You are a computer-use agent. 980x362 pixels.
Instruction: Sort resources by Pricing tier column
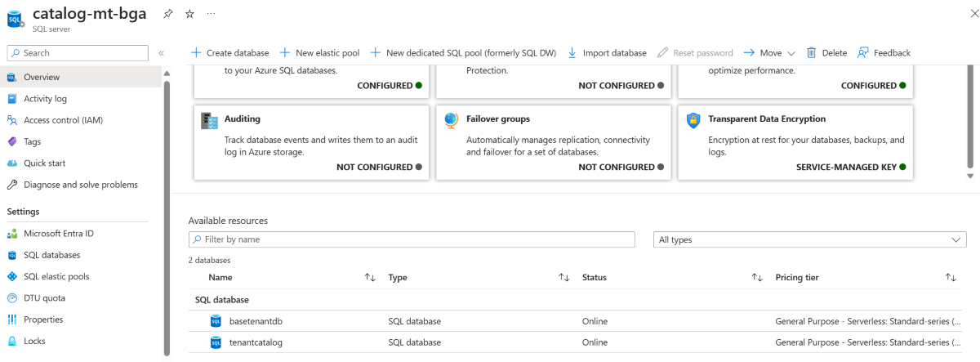click(x=951, y=278)
